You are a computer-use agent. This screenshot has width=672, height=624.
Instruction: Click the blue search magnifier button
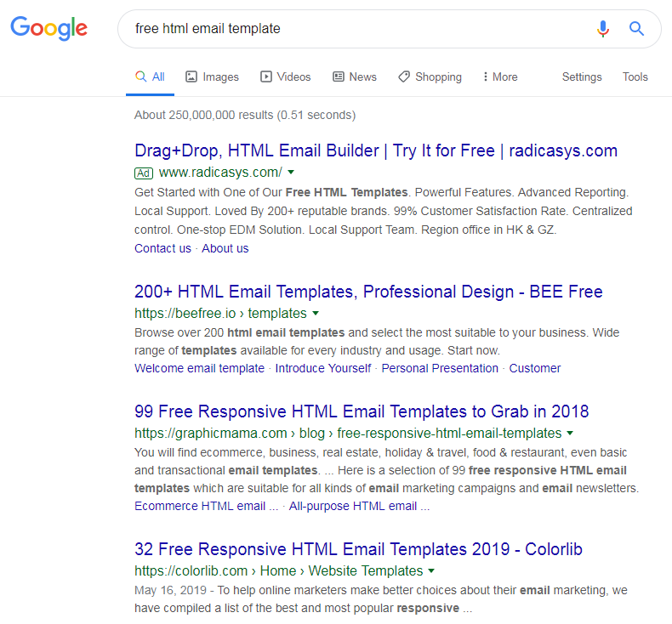(636, 29)
